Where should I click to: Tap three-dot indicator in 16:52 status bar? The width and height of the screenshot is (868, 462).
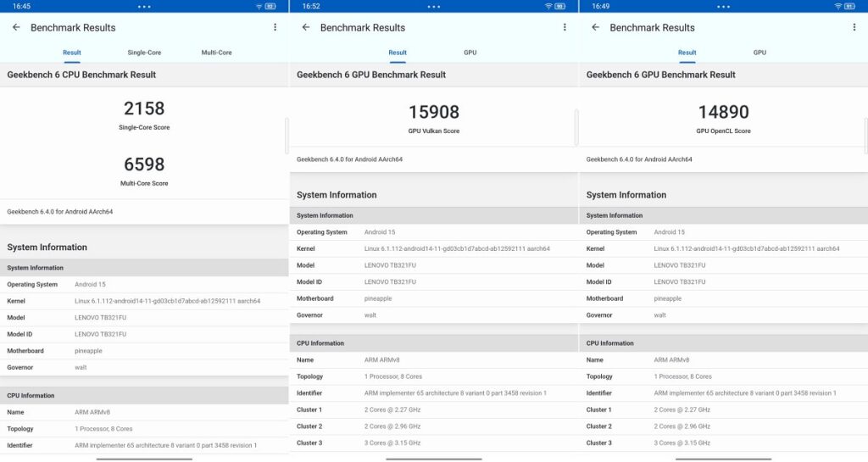[434, 7]
